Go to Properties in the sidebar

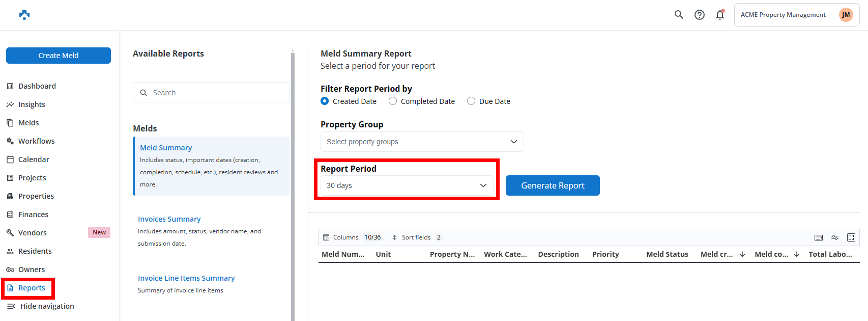point(36,196)
